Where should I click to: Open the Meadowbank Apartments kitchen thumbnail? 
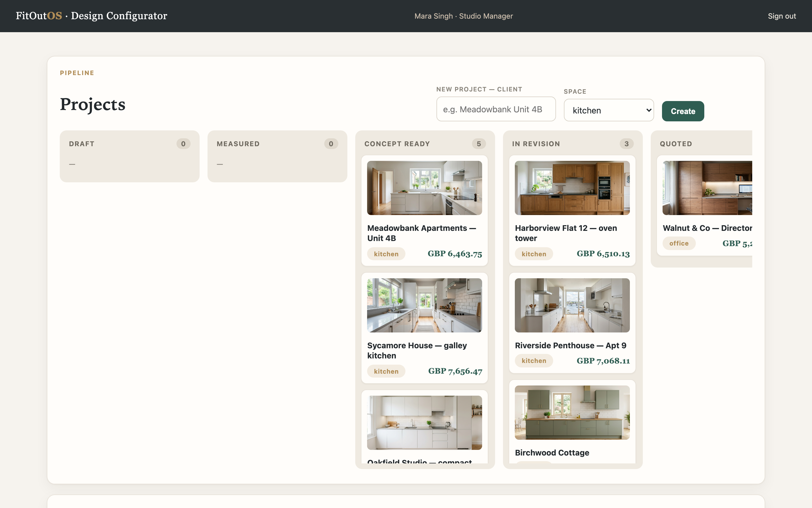[x=424, y=188]
